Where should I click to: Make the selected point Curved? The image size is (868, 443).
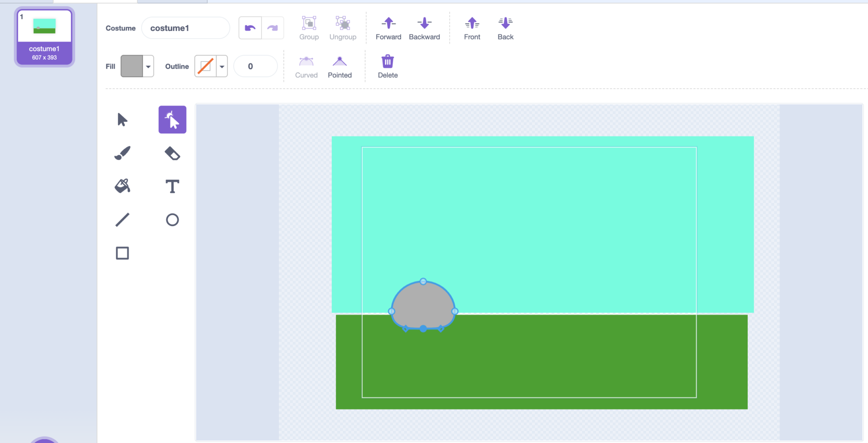click(306, 66)
